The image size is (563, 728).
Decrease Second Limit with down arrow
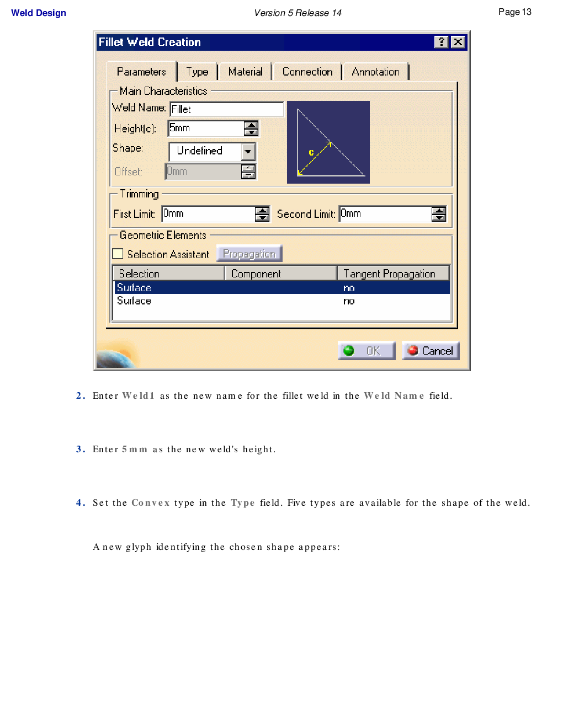click(x=439, y=218)
